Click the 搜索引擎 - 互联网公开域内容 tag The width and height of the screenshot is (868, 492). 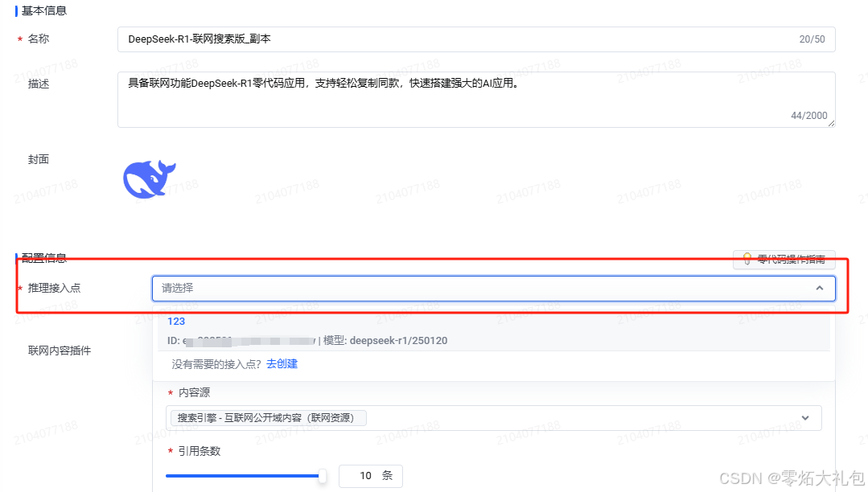point(269,418)
